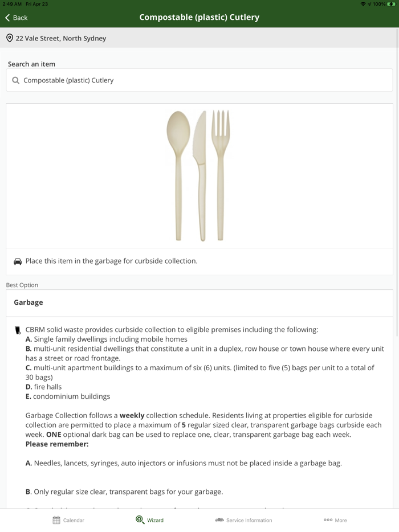This screenshot has height=532, width=399.
Task: Tap the Garbage best option header
Action: 199,302
